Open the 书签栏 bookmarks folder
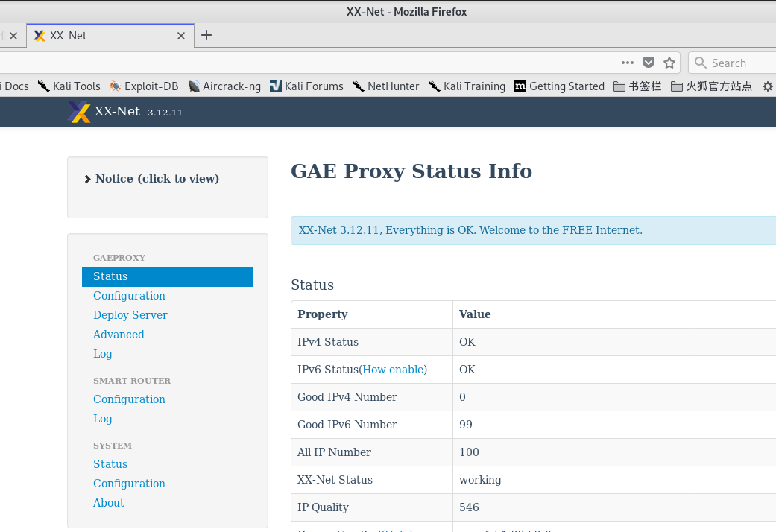The image size is (776, 532). [637, 86]
